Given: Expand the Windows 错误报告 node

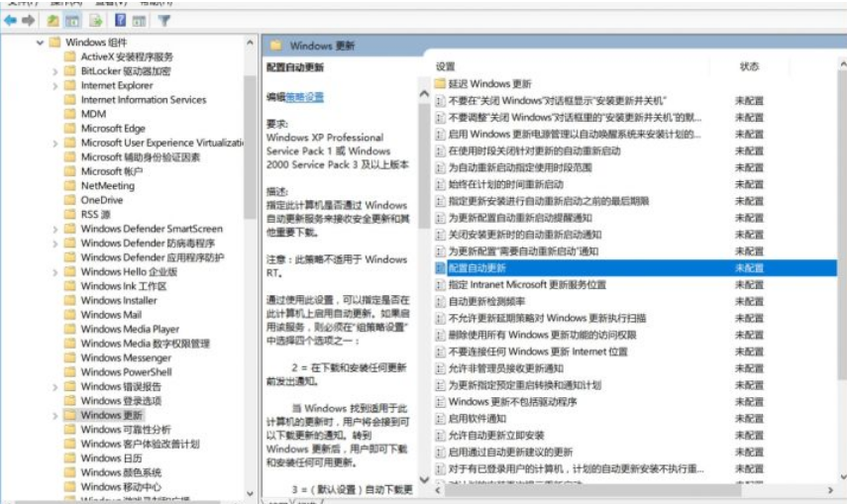Looking at the screenshot, I should pyautogui.click(x=55, y=387).
